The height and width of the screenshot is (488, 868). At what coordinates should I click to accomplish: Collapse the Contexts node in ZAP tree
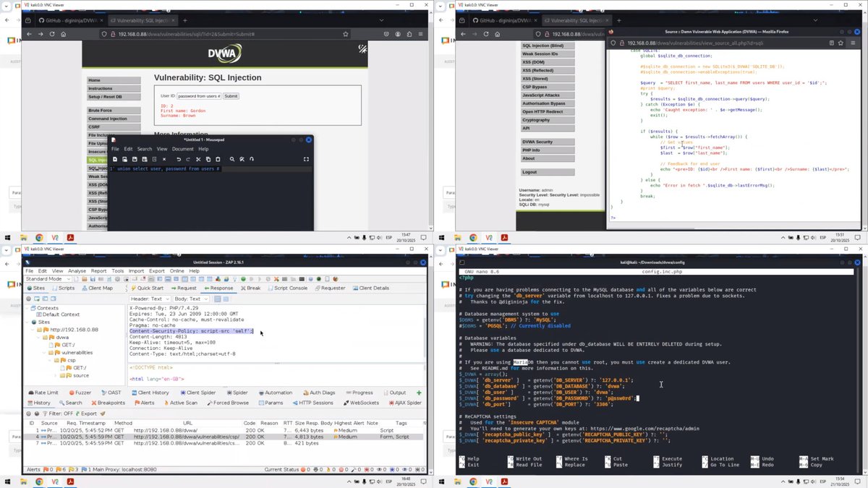pyautogui.click(x=27, y=308)
